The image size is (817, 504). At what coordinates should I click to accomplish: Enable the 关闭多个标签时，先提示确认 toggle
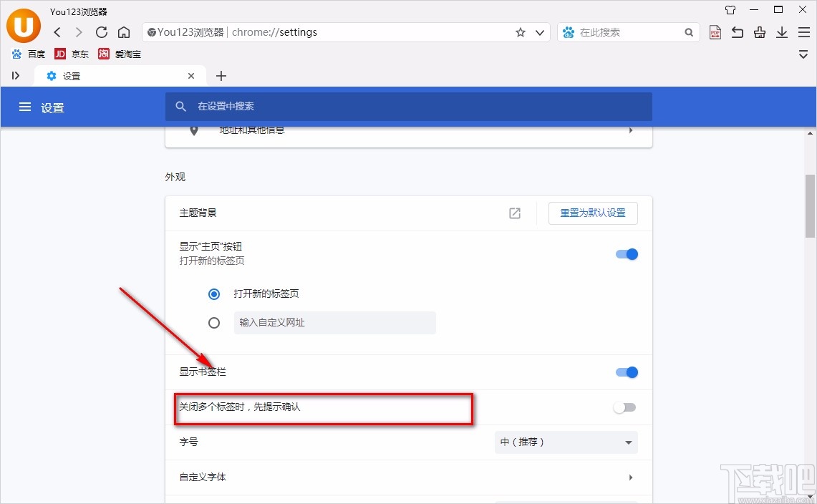[624, 407]
